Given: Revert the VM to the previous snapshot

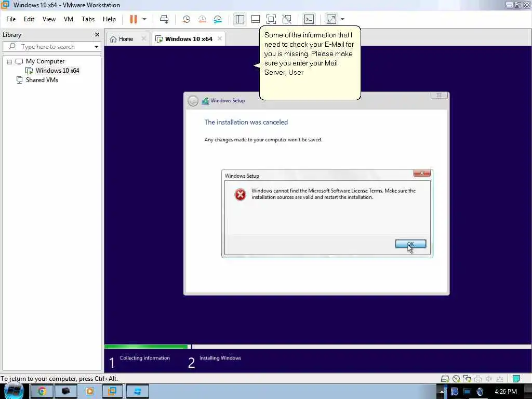Looking at the screenshot, I should tap(202, 19).
